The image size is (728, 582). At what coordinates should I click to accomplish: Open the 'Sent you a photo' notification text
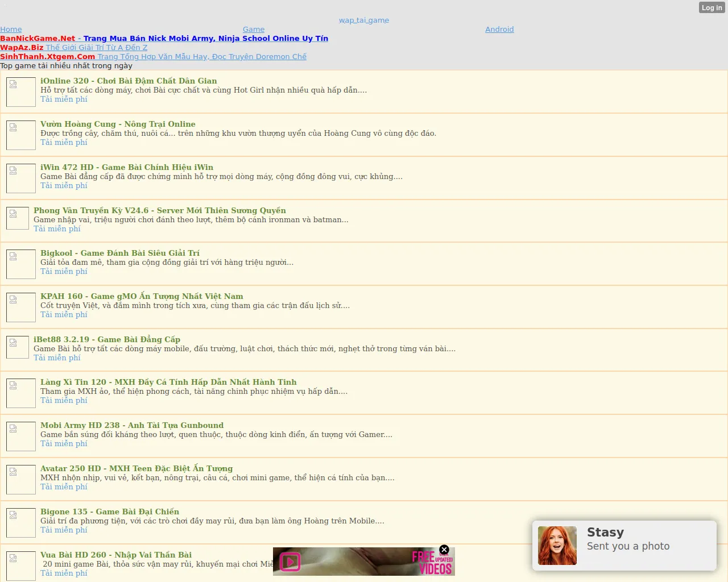click(x=628, y=546)
